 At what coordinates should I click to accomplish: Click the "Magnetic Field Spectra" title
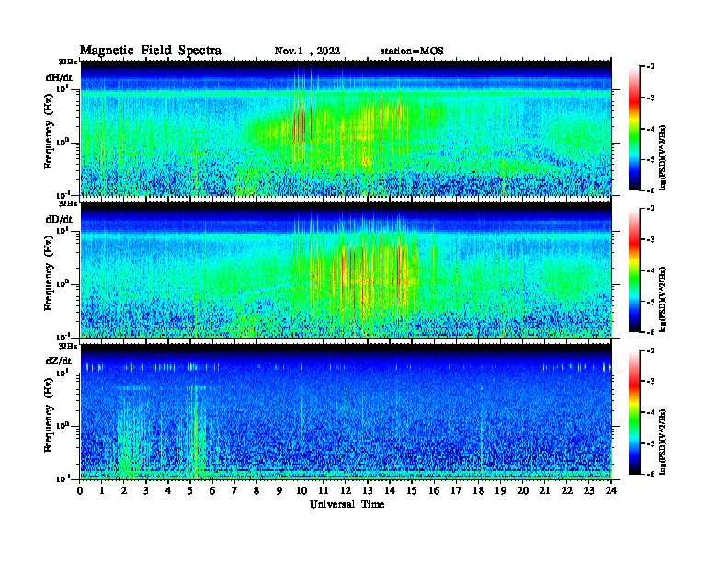(x=151, y=51)
